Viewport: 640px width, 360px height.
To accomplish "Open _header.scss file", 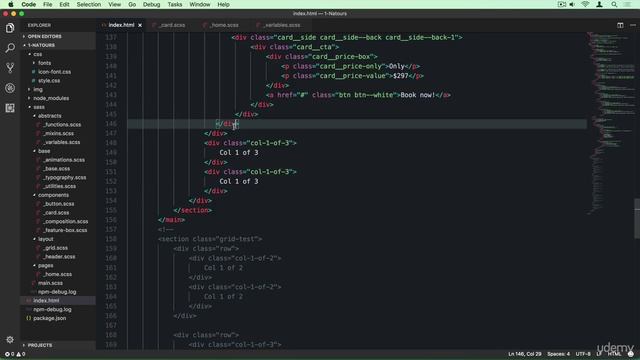I will click(58, 257).
